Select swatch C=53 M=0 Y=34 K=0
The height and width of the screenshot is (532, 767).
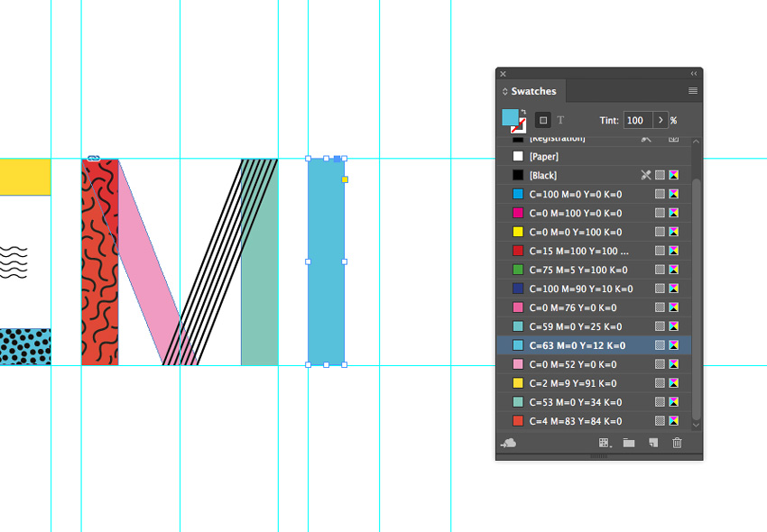point(594,402)
